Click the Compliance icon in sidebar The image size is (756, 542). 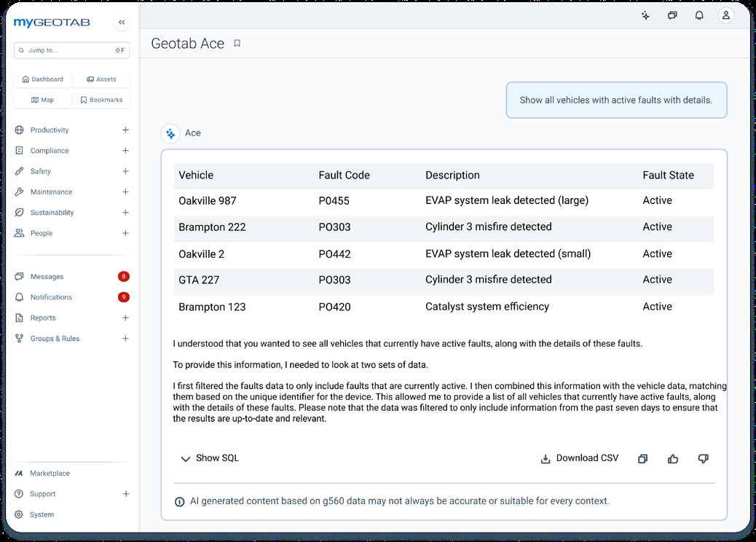click(x=19, y=151)
